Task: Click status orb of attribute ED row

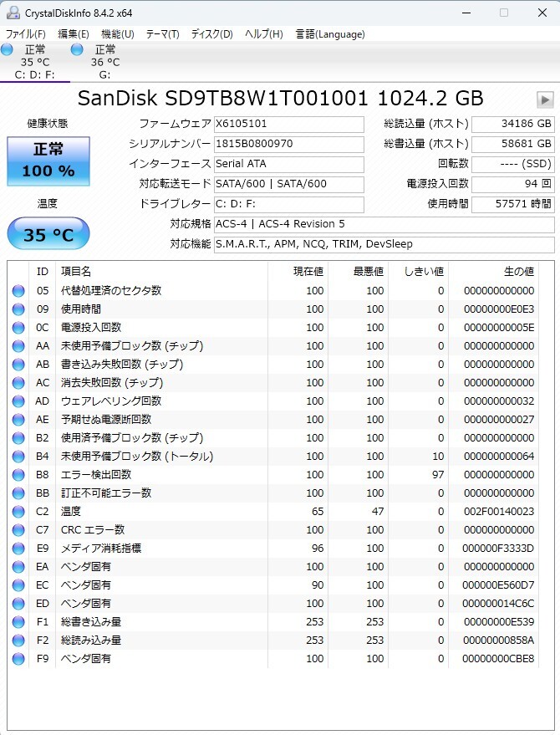Action: click(18, 604)
